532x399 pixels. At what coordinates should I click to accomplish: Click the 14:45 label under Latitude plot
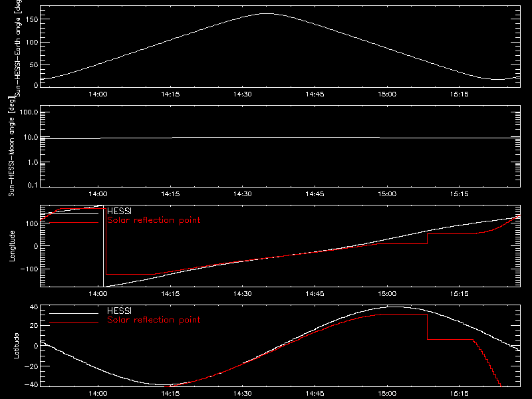tap(315, 394)
